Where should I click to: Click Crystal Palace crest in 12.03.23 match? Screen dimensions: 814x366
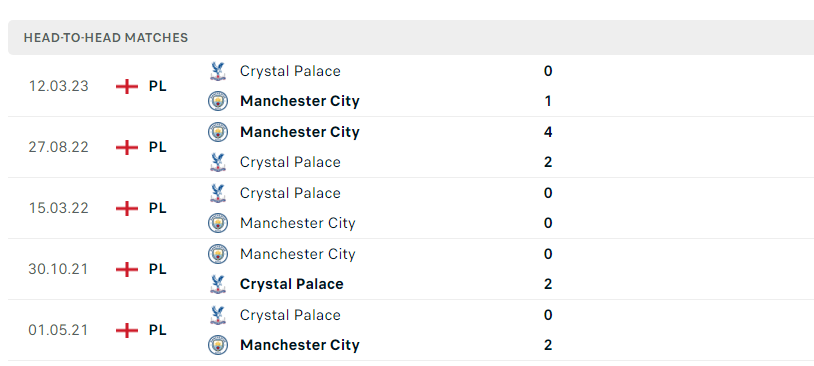click(218, 71)
